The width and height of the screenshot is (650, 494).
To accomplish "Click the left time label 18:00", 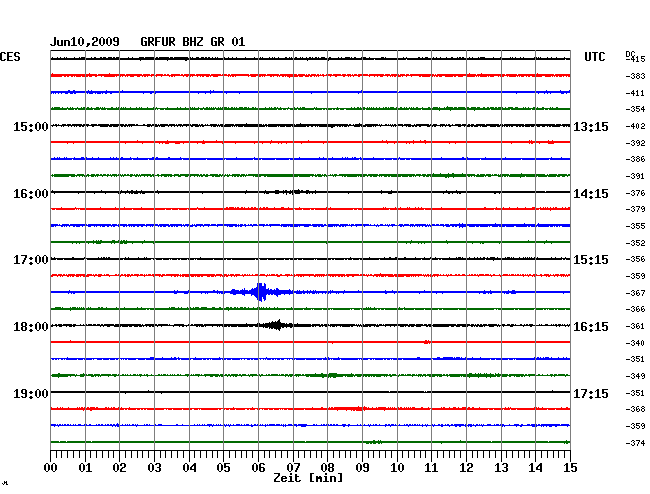I will click(x=31, y=327).
